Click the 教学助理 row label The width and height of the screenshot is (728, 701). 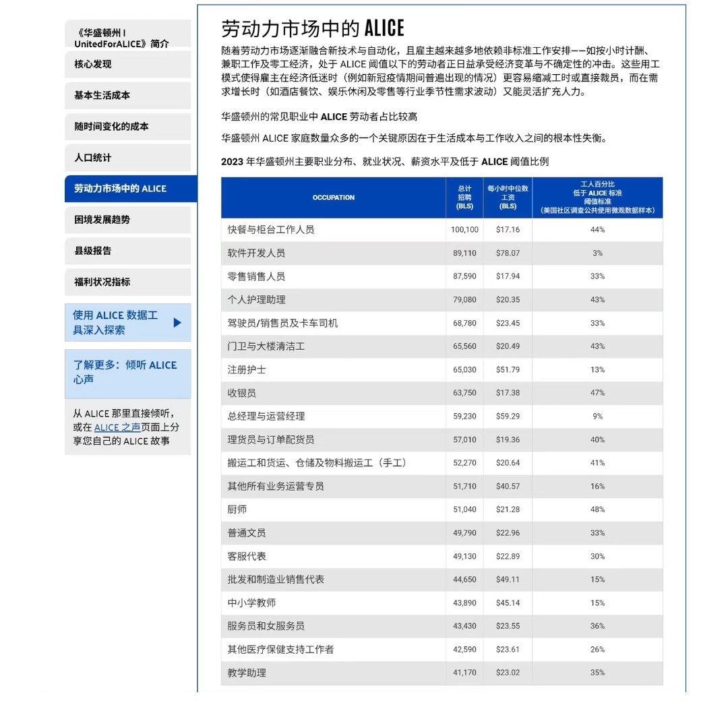[247, 673]
